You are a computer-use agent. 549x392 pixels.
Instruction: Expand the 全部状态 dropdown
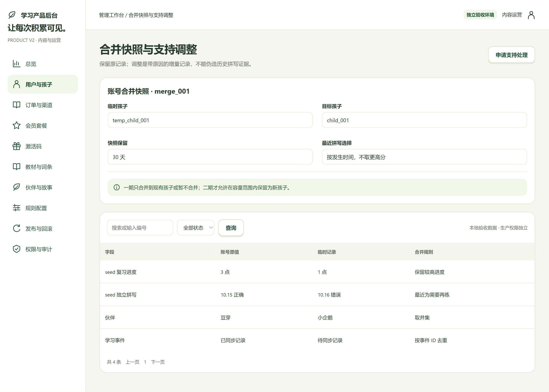(195, 228)
